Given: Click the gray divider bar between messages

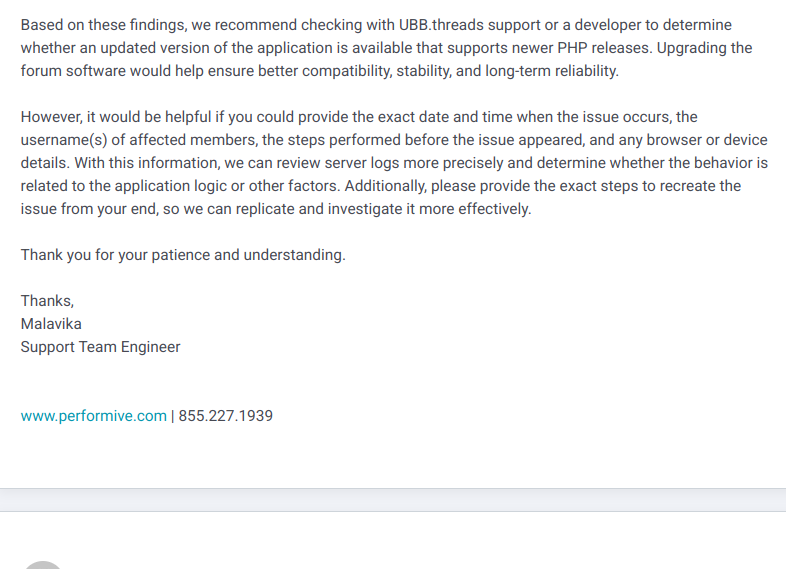Looking at the screenshot, I should point(393,500).
